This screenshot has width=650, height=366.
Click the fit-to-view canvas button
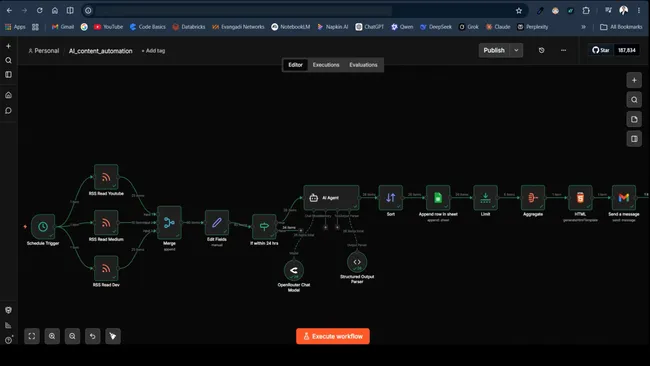[x=32, y=336]
